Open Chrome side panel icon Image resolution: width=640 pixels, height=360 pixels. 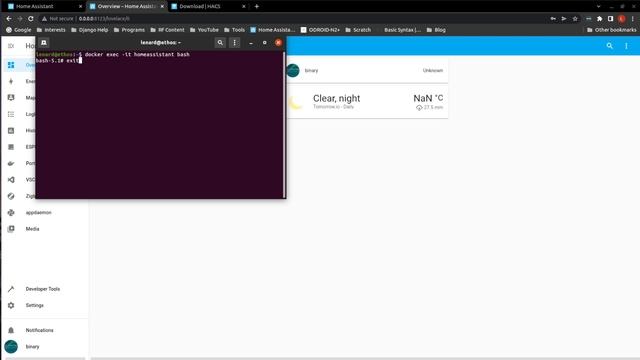click(610, 18)
